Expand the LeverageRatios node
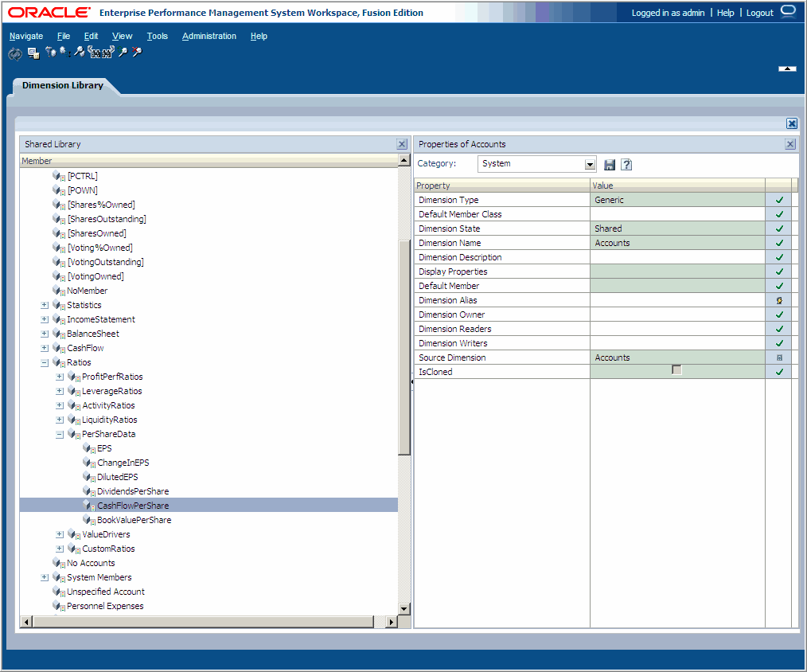 (x=60, y=392)
